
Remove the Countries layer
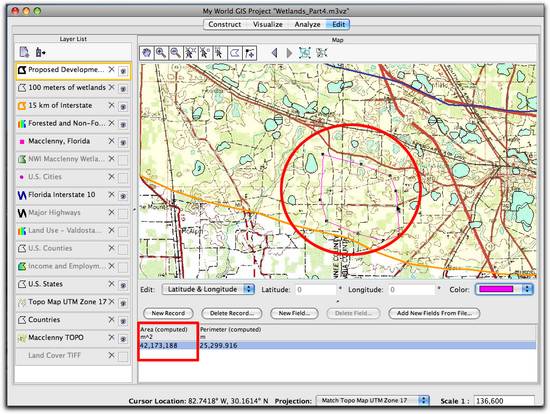tap(112, 320)
